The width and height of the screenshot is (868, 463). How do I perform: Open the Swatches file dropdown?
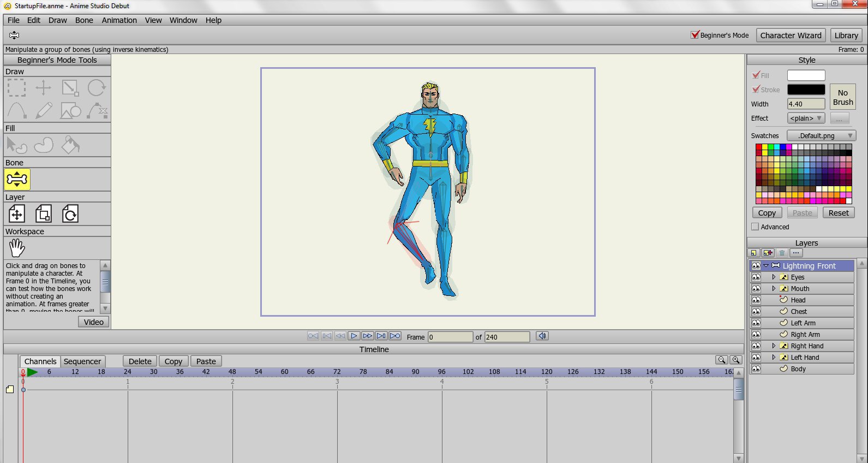tap(821, 135)
